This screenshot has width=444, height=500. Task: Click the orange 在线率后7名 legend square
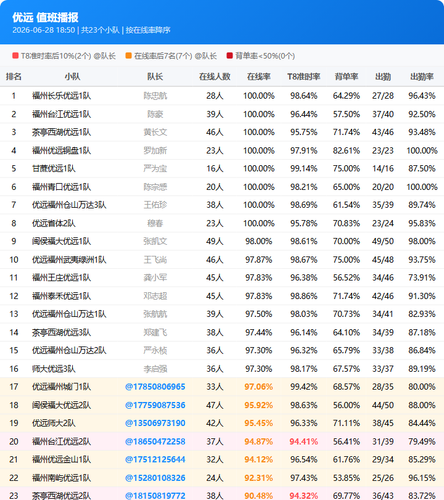tap(128, 56)
